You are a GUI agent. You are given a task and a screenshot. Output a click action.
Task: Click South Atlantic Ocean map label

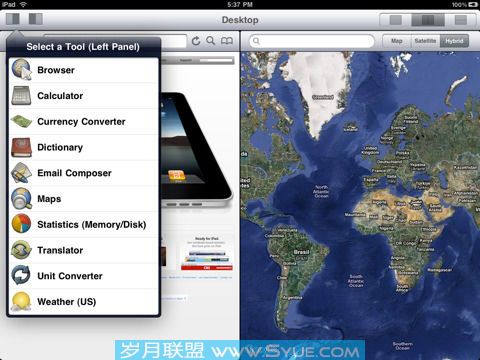[x=356, y=281]
